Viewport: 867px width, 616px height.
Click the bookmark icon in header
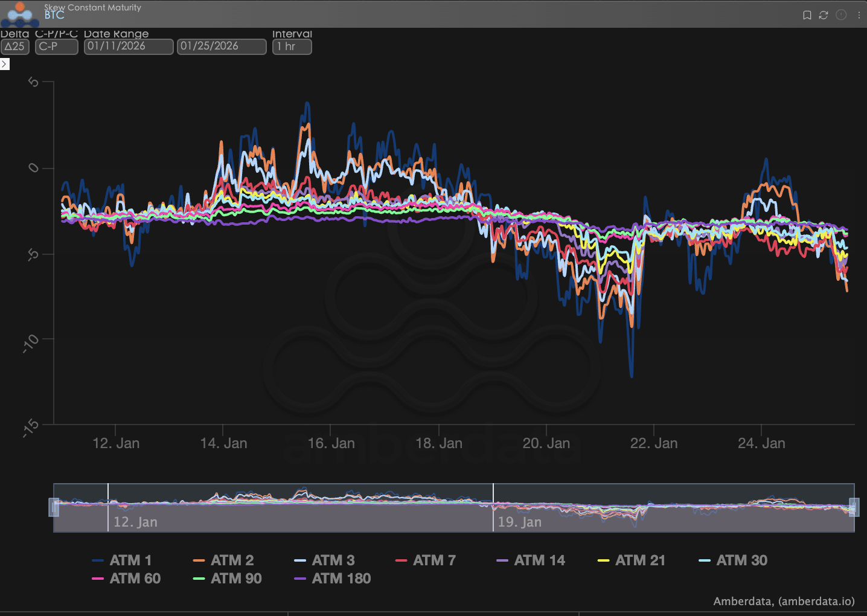pyautogui.click(x=807, y=15)
